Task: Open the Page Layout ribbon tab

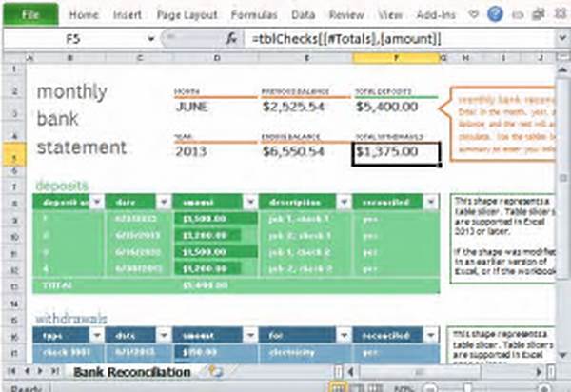Action: point(187,15)
